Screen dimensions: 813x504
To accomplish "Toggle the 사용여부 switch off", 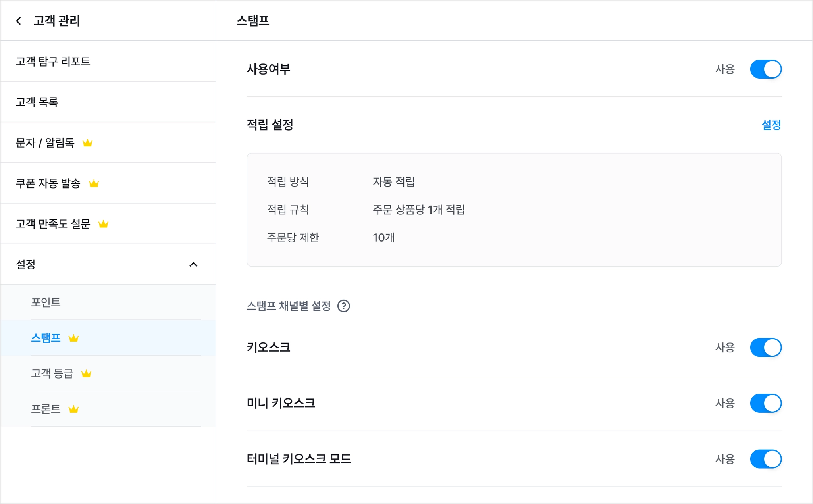I will click(x=766, y=69).
